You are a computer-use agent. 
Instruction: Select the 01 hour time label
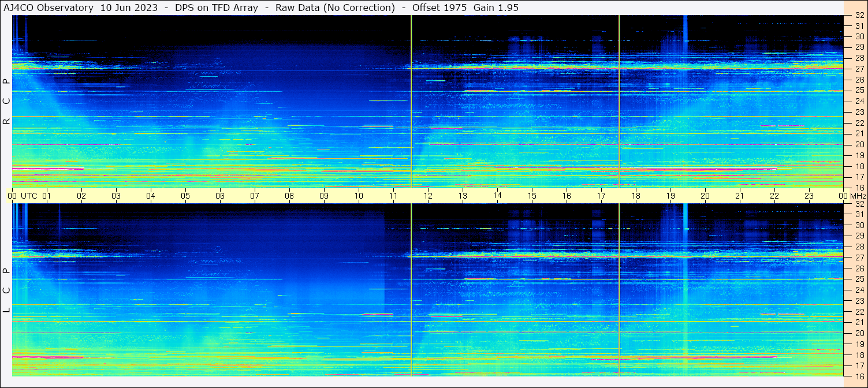[x=47, y=196]
